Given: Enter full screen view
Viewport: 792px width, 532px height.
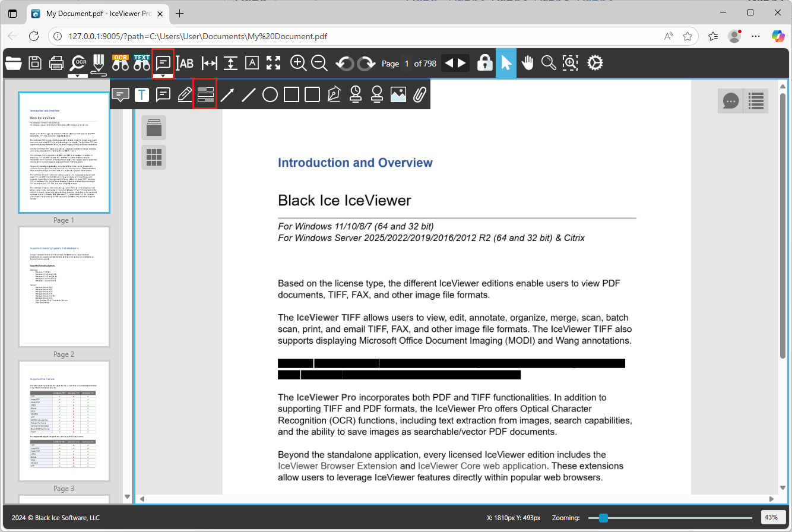Looking at the screenshot, I should pyautogui.click(x=274, y=63).
